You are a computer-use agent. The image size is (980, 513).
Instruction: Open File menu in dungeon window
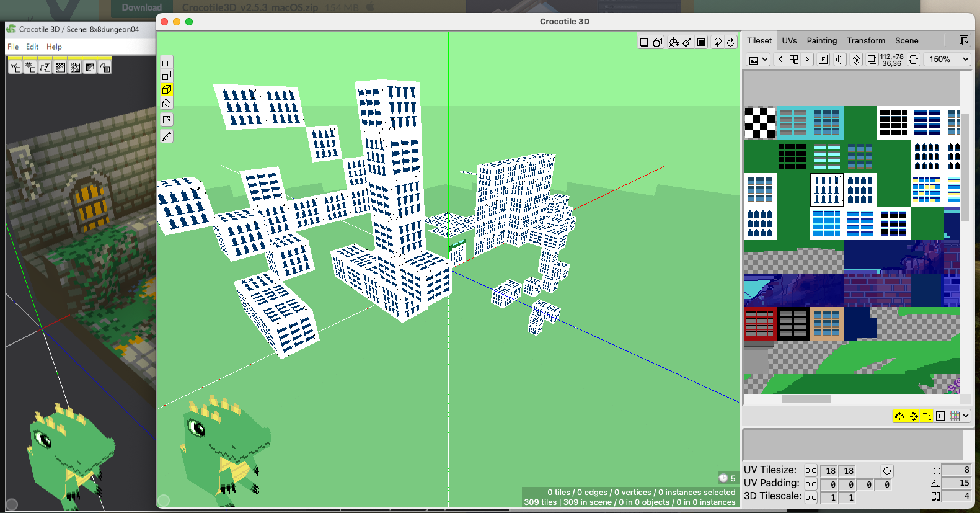[x=13, y=47]
